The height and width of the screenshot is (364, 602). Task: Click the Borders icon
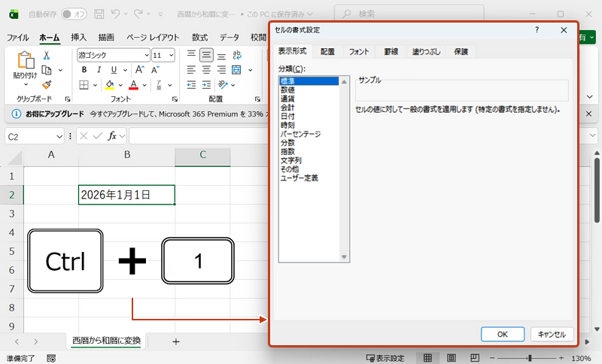click(x=84, y=85)
